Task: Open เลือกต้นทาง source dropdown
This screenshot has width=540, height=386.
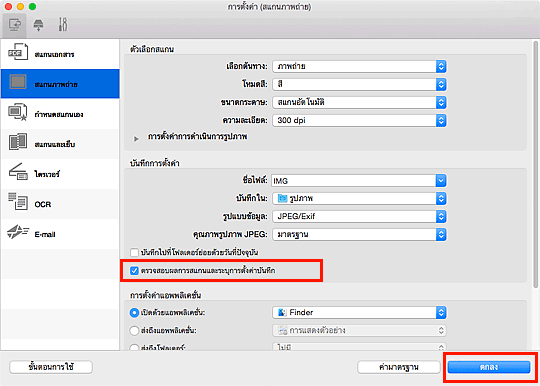Action: point(359,66)
